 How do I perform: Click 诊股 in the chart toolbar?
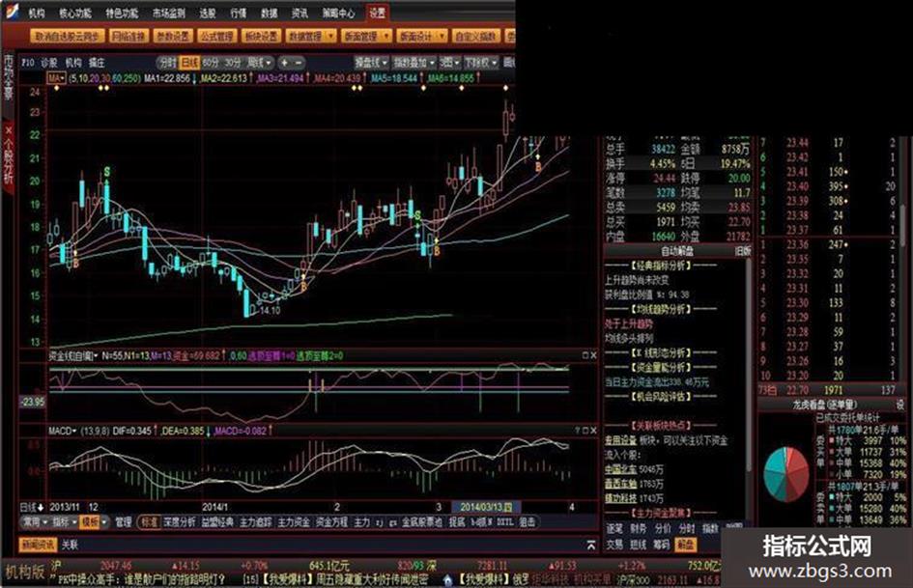[x=49, y=63]
